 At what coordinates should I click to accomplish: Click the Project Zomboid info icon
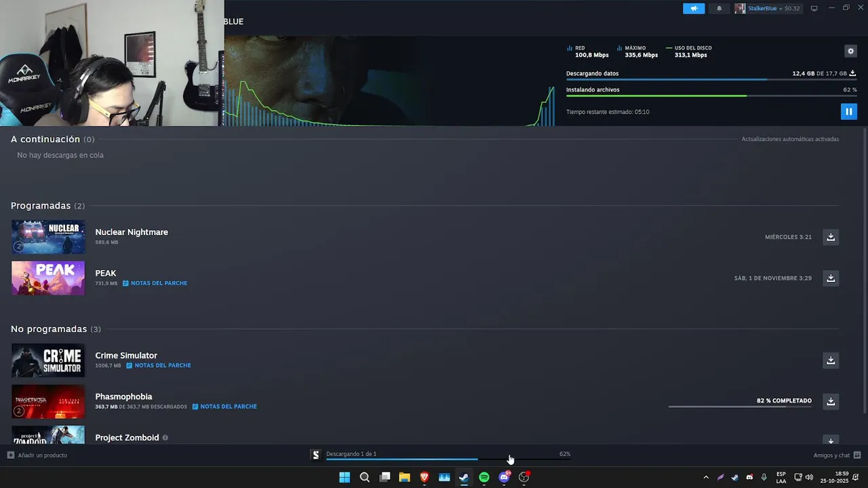pyautogui.click(x=165, y=438)
